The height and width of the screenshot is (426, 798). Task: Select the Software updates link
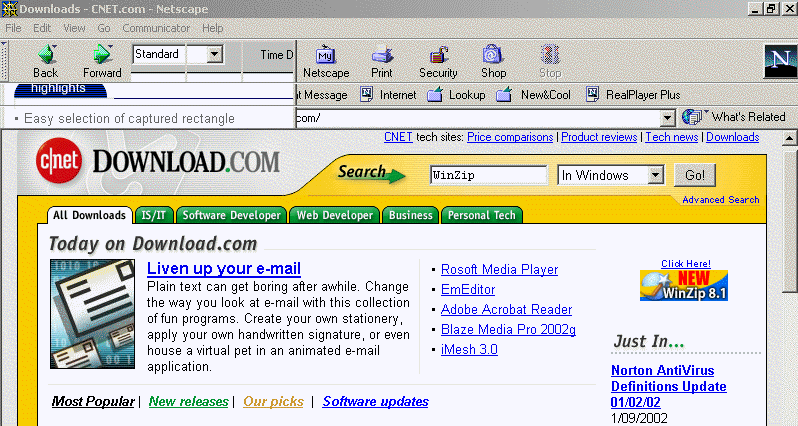click(376, 401)
